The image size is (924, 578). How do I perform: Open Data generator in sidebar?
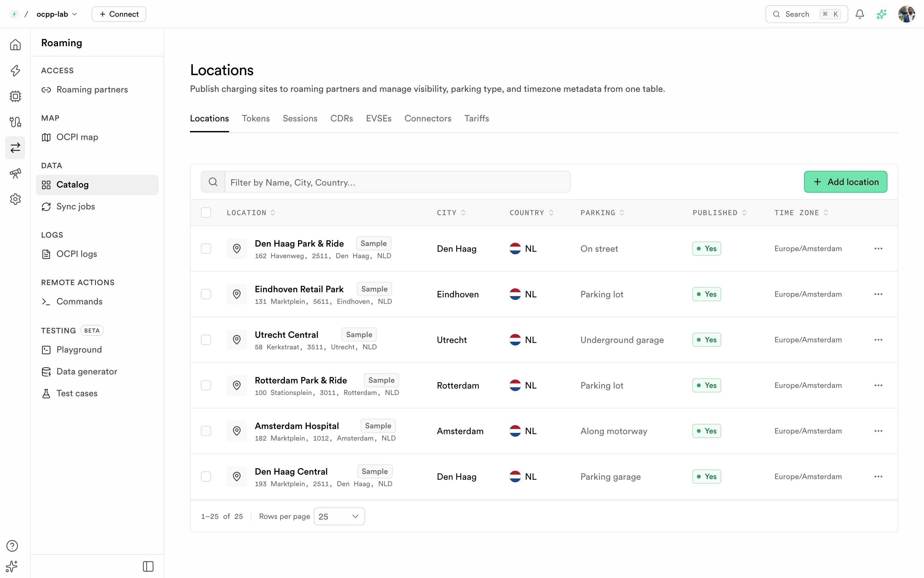click(97, 372)
